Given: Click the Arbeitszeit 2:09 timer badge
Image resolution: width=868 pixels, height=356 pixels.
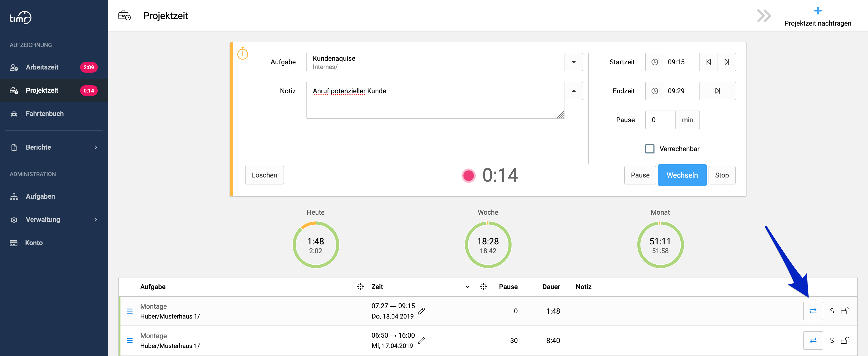Looking at the screenshot, I should click(89, 67).
